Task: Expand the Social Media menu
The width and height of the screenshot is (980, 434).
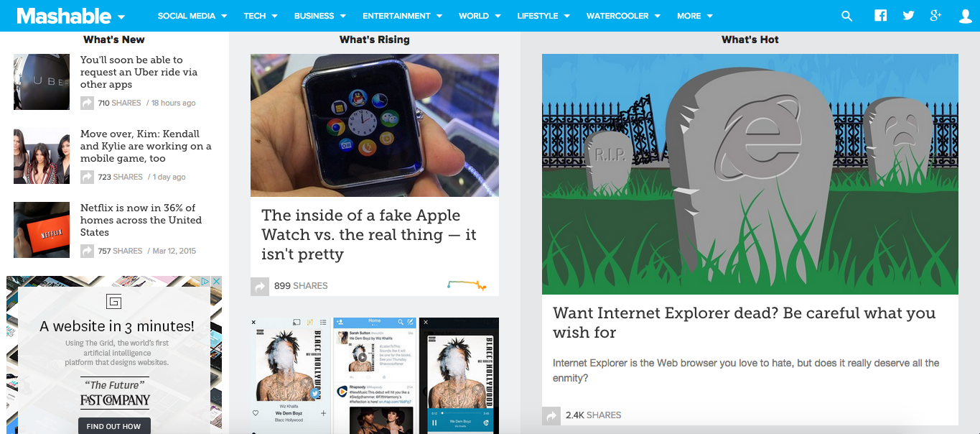Action: 192,16
